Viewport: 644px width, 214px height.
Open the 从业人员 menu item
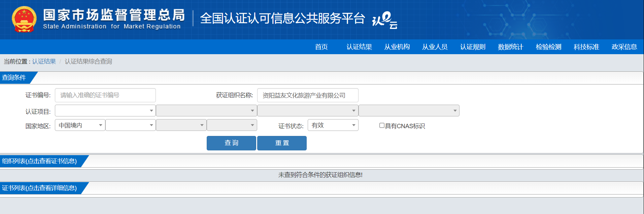[435, 47]
